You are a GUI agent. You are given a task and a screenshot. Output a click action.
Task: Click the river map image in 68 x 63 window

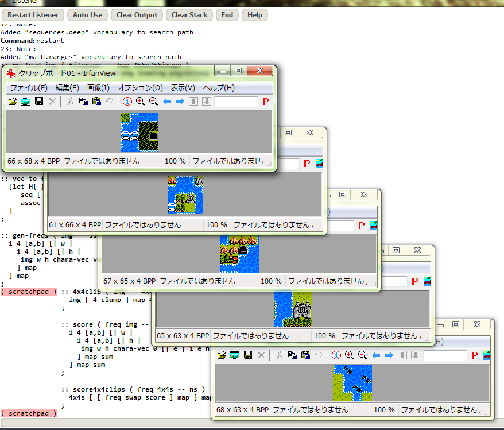(x=352, y=383)
